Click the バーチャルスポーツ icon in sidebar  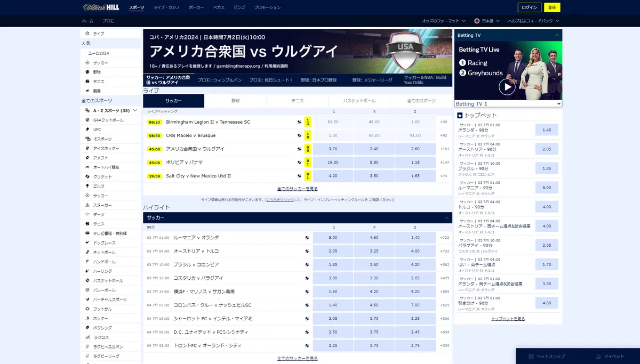(87, 300)
